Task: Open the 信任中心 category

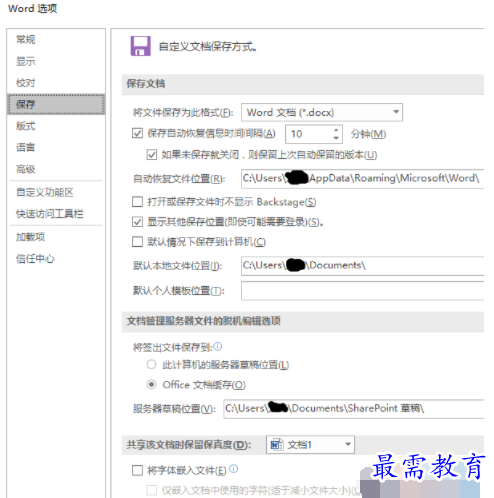Action: click(35, 259)
